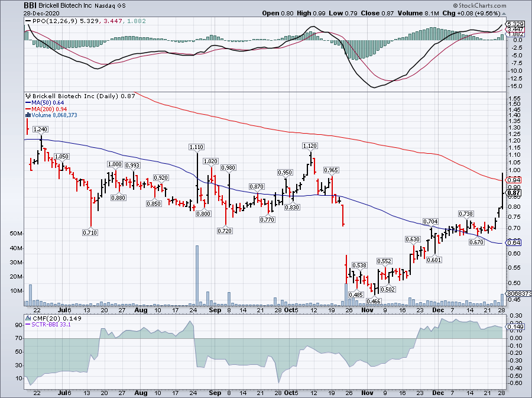Click the price bar icon beside Brickell Biotech Inc (Daily)

28,96
